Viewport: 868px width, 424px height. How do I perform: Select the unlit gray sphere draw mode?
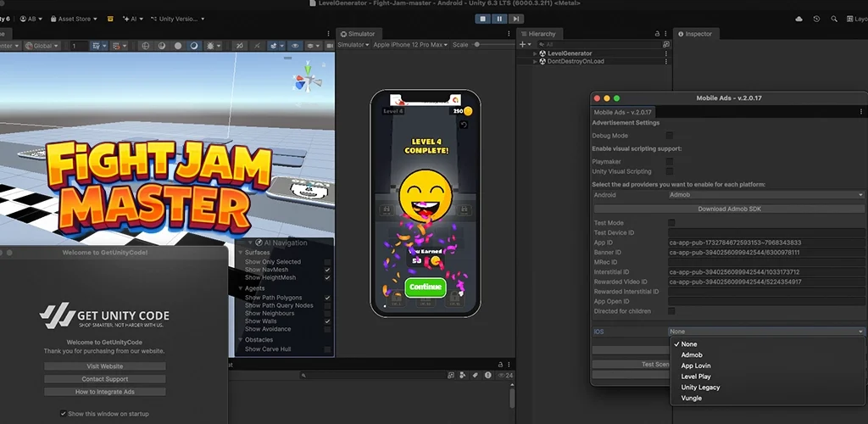pos(178,46)
